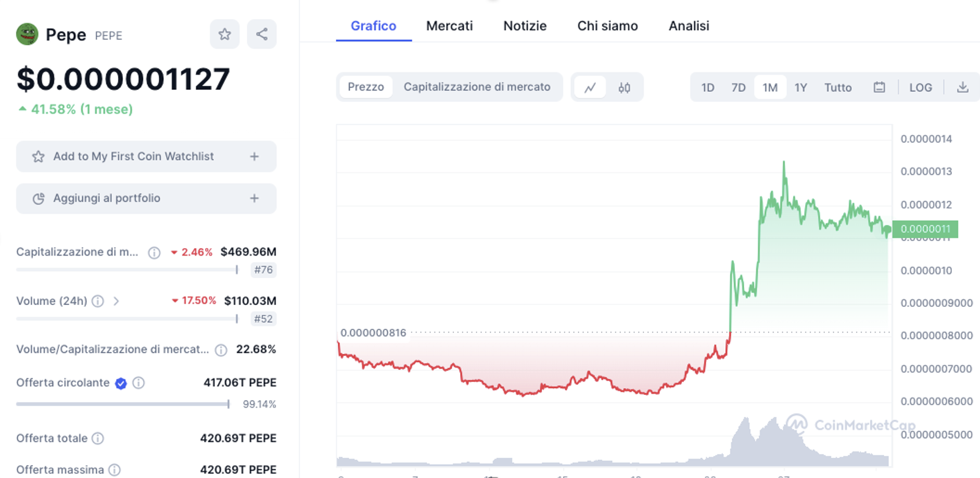980x478 pixels.
Task: Click the verified badge next to Offerta circolante
Action: 121,383
